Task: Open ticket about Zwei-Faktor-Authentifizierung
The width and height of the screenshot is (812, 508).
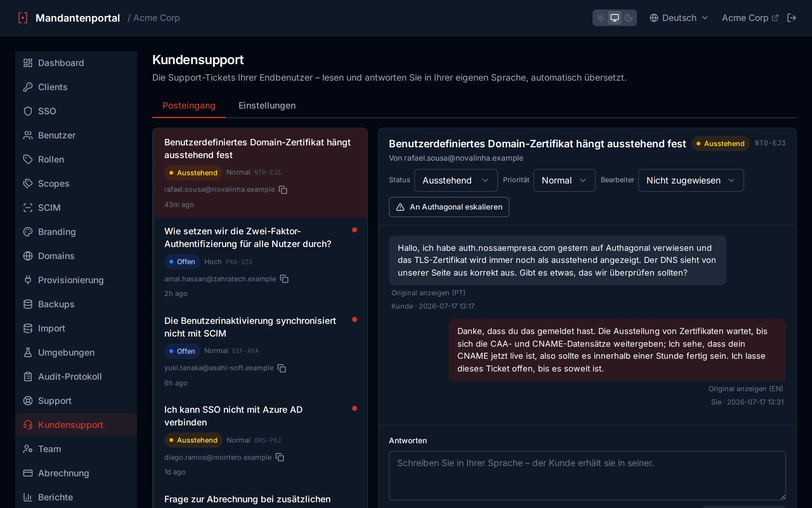Action: tap(260, 262)
